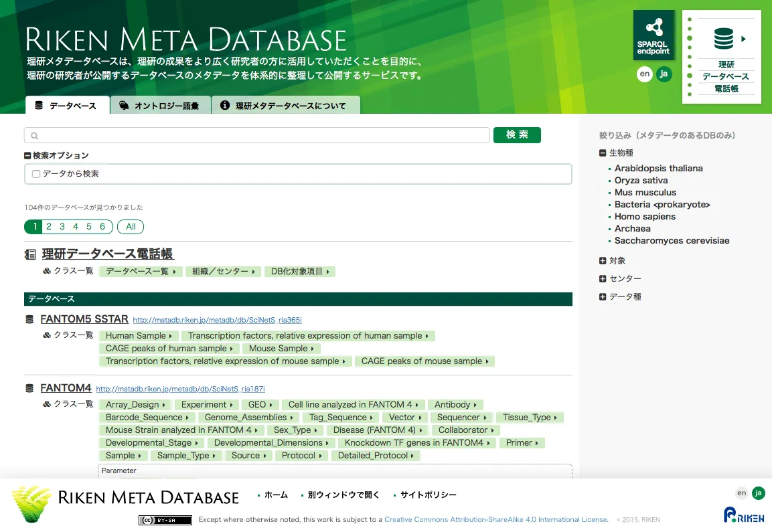Enable the データから検索 checkbox
Viewport: 772px width, 532px height.
pos(36,174)
